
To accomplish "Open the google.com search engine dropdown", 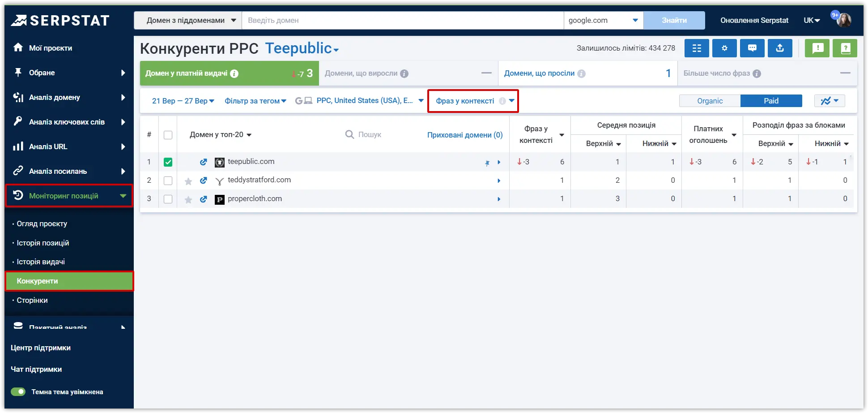I will (603, 20).
